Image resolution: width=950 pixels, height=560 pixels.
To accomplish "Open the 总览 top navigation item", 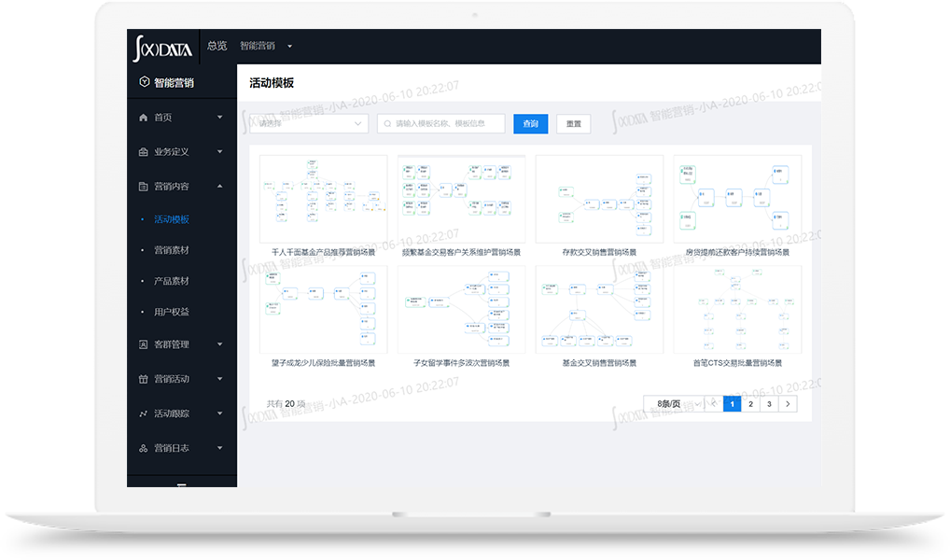I will 217,46.
